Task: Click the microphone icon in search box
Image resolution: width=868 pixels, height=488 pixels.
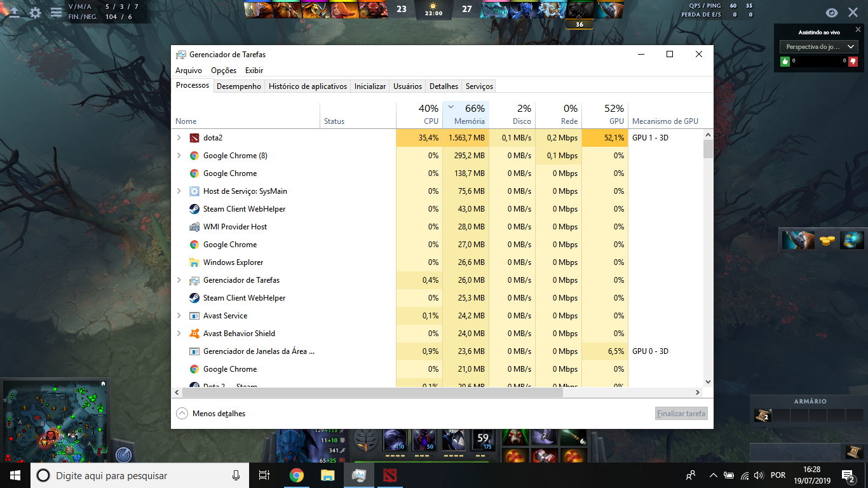Action: point(236,475)
